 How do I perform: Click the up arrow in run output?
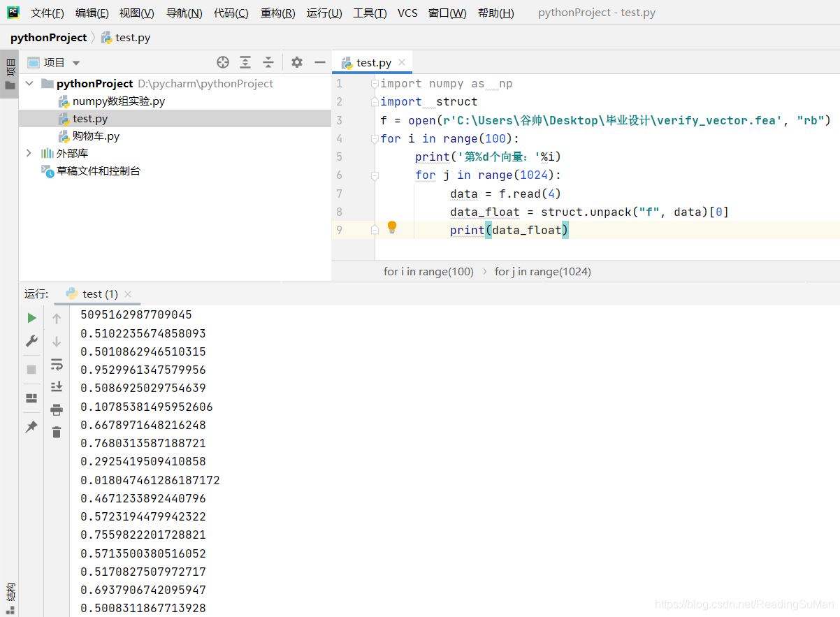[57, 319]
